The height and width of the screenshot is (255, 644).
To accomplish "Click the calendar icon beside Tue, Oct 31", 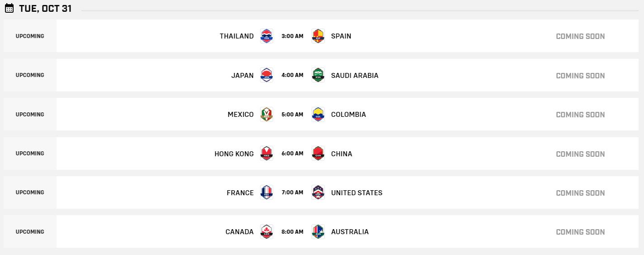I will [9, 9].
